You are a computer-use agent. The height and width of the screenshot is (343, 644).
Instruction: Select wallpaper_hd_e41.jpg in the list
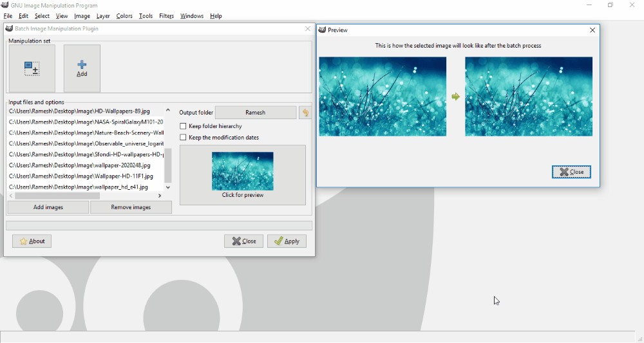click(x=86, y=187)
